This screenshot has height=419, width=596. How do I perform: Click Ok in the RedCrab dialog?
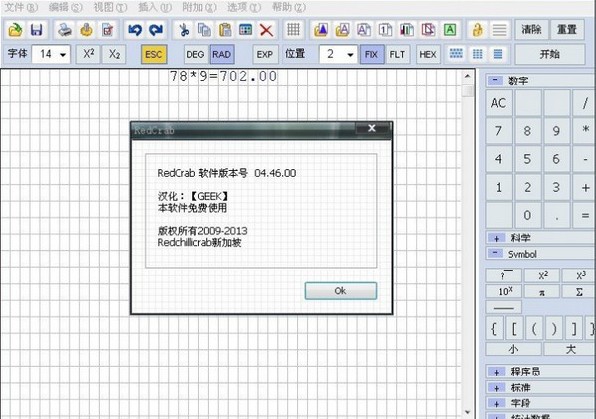click(x=341, y=291)
